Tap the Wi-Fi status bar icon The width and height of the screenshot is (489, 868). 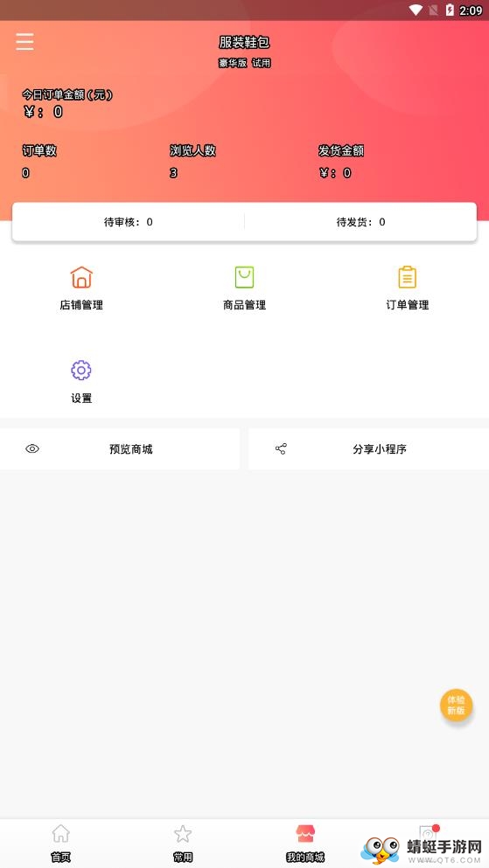[416, 10]
